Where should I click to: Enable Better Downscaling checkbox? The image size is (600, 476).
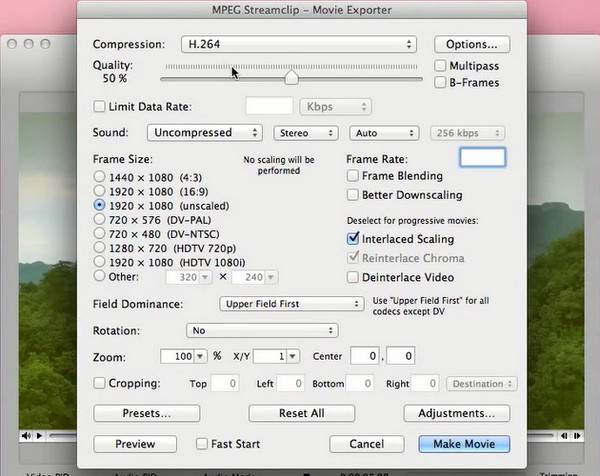point(352,195)
